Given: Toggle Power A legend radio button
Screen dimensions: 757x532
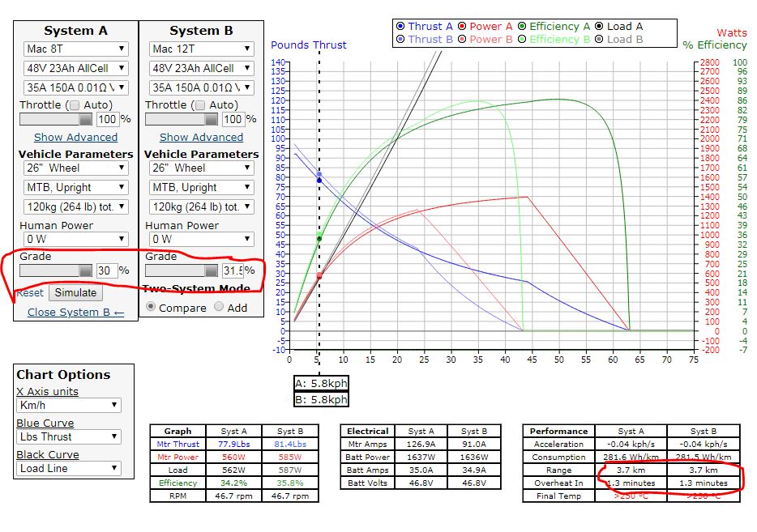Looking at the screenshot, I should 462,26.
